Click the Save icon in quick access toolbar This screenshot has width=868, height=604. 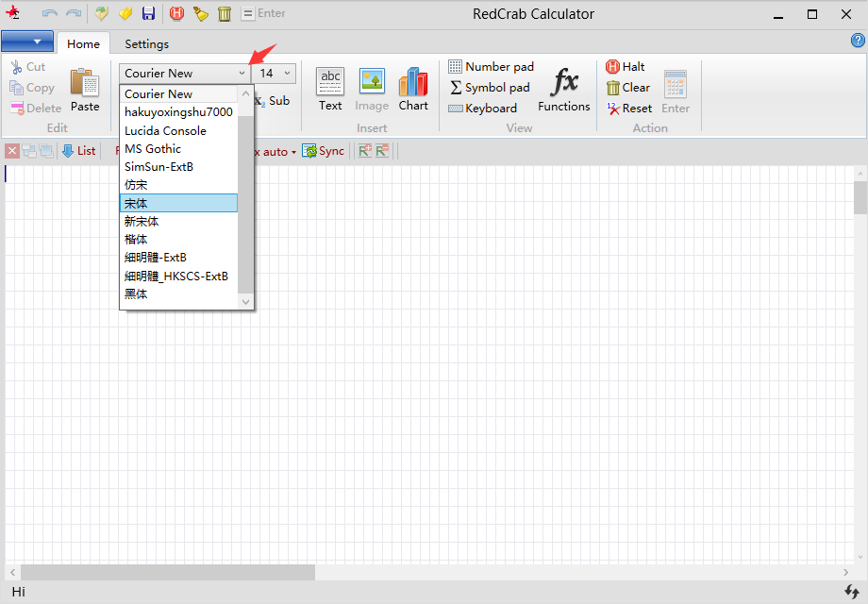tap(149, 13)
